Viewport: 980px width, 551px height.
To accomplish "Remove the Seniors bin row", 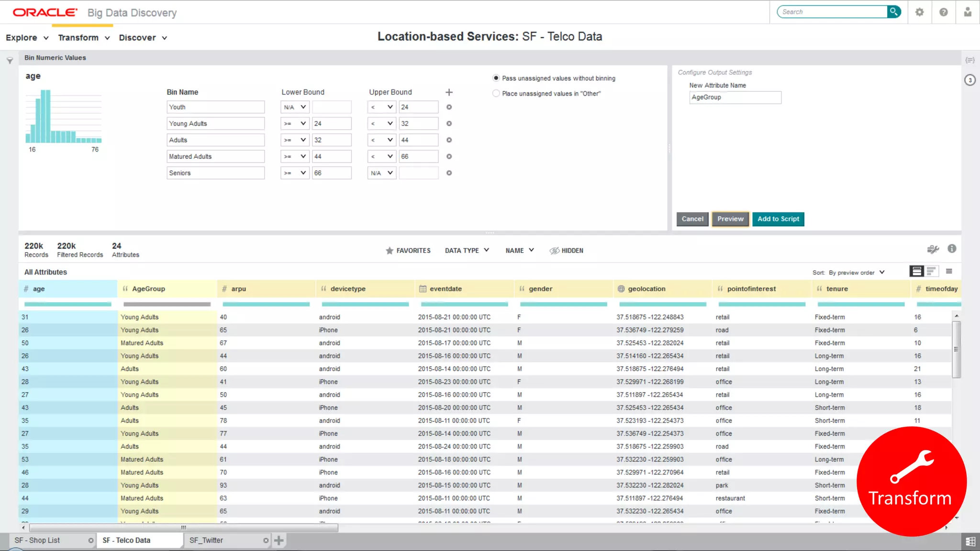I will point(449,173).
